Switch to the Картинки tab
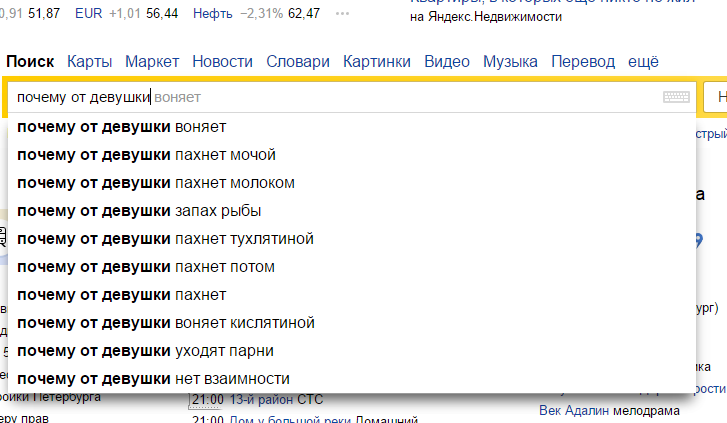This screenshot has height=423, width=727. (377, 62)
